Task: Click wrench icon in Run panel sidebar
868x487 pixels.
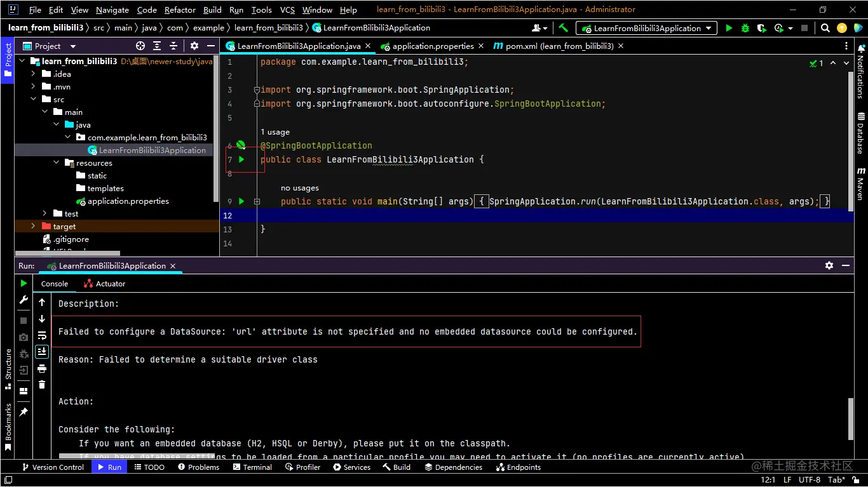Action: (24, 300)
